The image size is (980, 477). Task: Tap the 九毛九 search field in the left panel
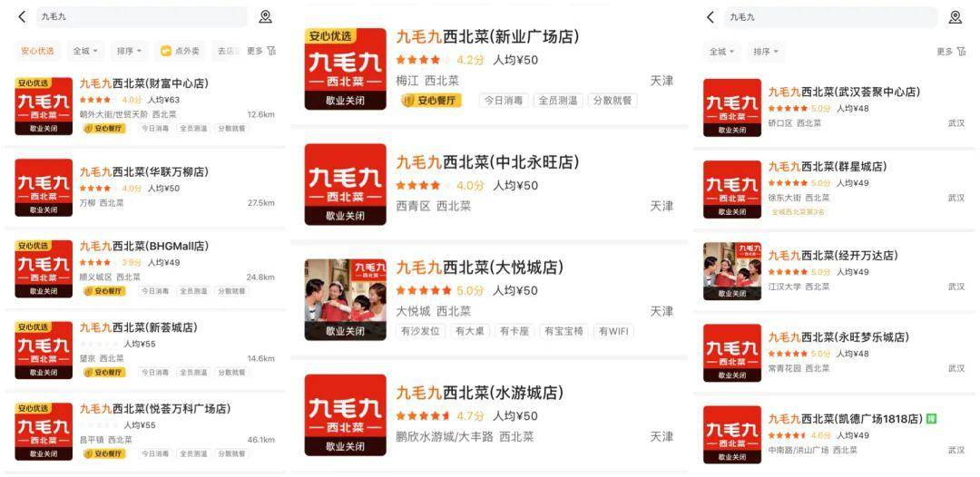coord(142,17)
